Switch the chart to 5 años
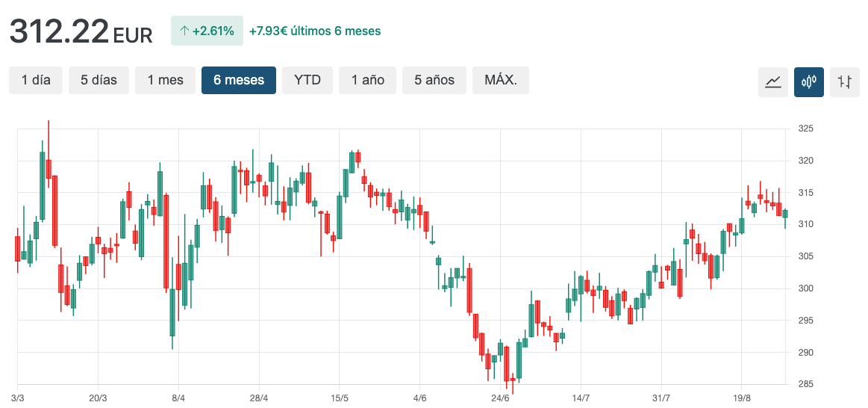The height and width of the screenshot is (408, 868). click(x=434, y=80)
